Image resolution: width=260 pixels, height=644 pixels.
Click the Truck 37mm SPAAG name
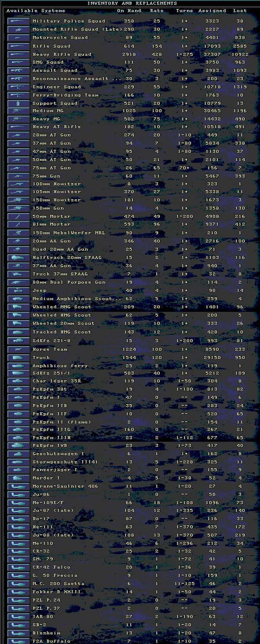(60, 274)
